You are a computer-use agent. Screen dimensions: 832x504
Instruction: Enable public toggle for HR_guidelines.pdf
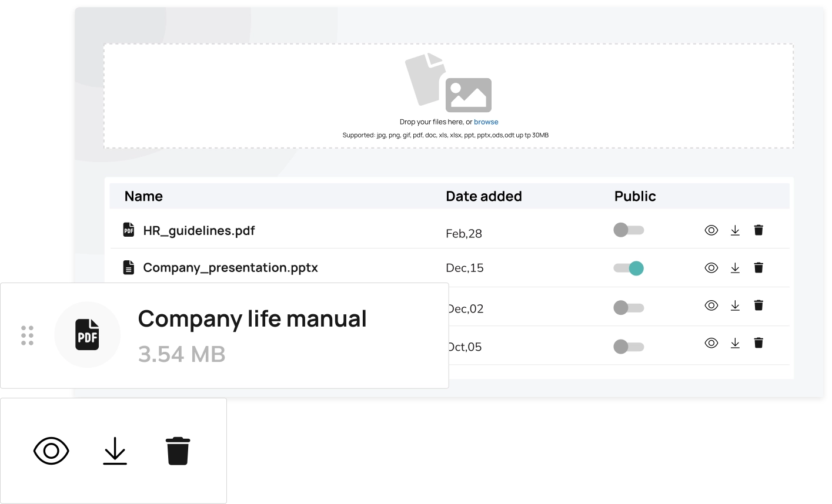629,230
